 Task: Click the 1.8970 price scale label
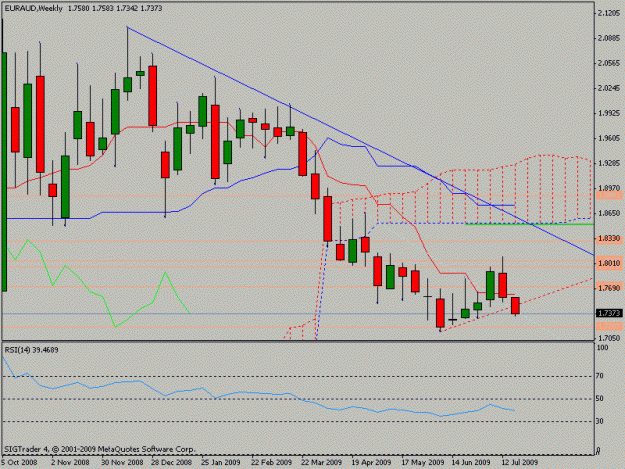(609, 188)
